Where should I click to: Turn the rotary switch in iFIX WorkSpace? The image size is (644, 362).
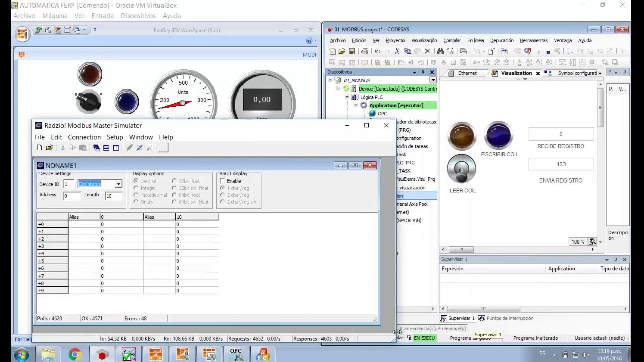89,102
